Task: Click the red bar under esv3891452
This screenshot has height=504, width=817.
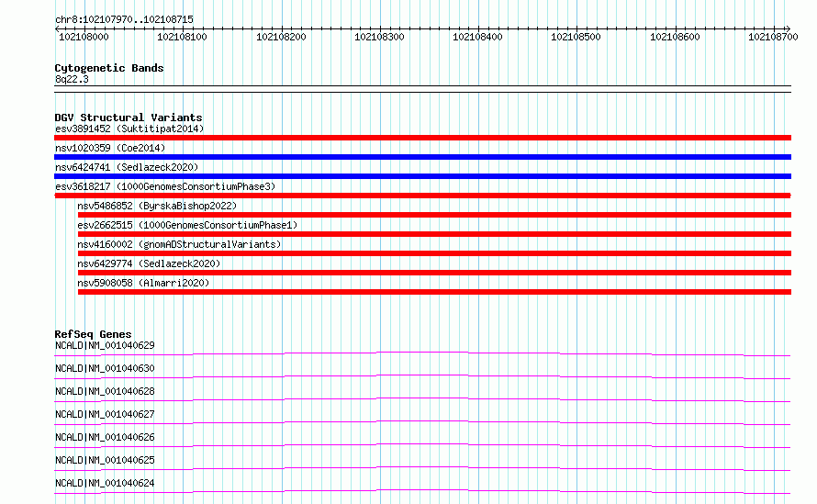Action: [422, 138]
